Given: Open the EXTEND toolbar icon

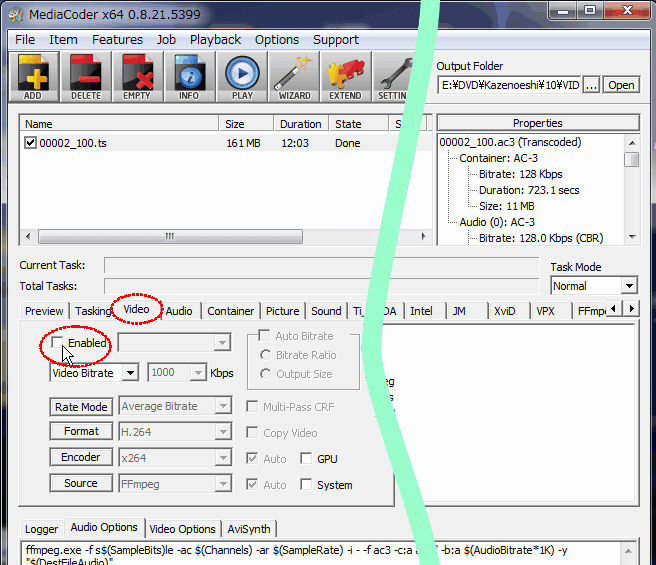Looking at the screenshot, I should (345, 76).
